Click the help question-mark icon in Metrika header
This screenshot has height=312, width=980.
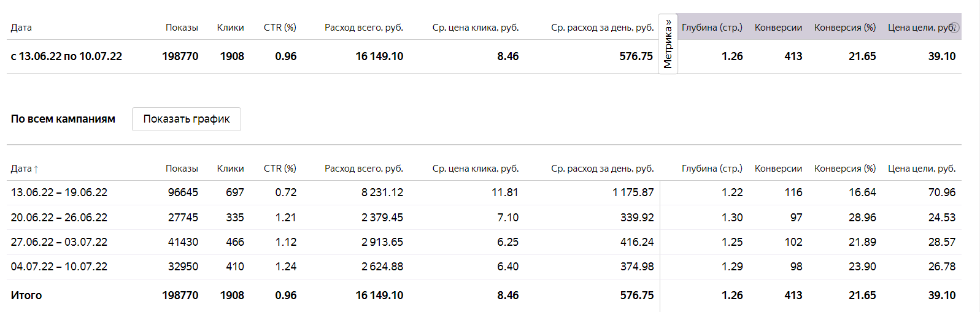pos(955,27)
